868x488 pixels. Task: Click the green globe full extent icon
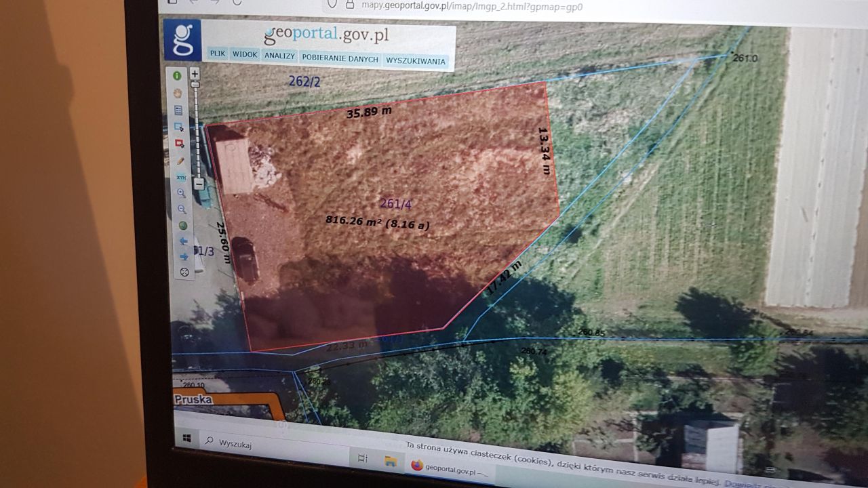click(182, 225)
